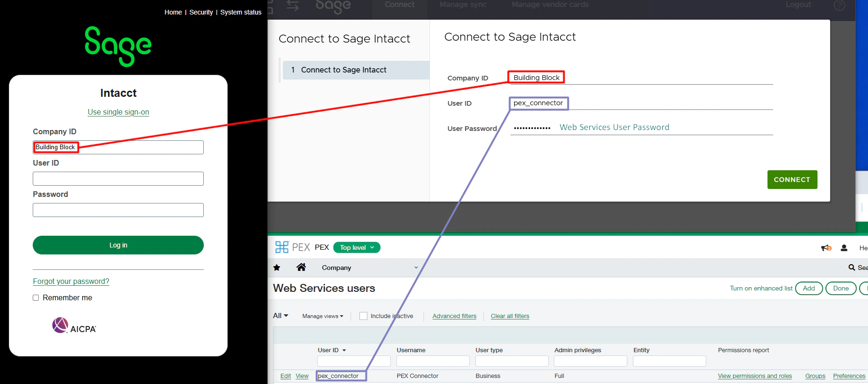Open the help question mark icon

(839, 5)
